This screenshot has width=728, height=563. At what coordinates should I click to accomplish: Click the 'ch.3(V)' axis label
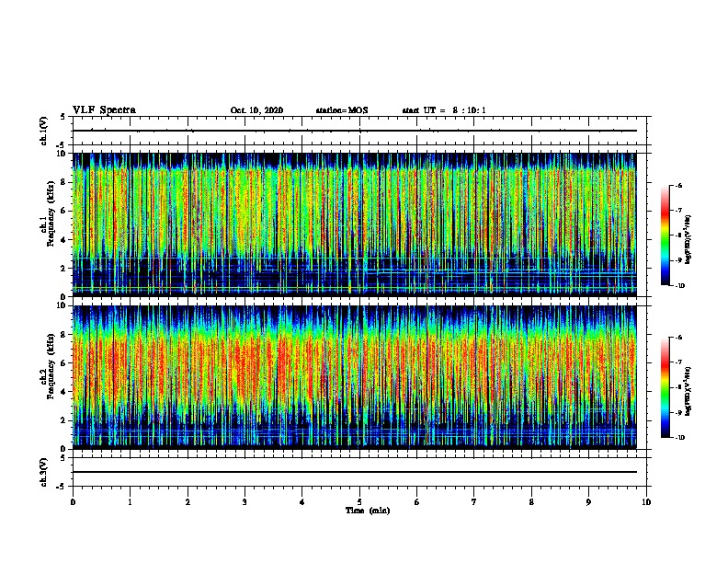click(x=44, y=472)
